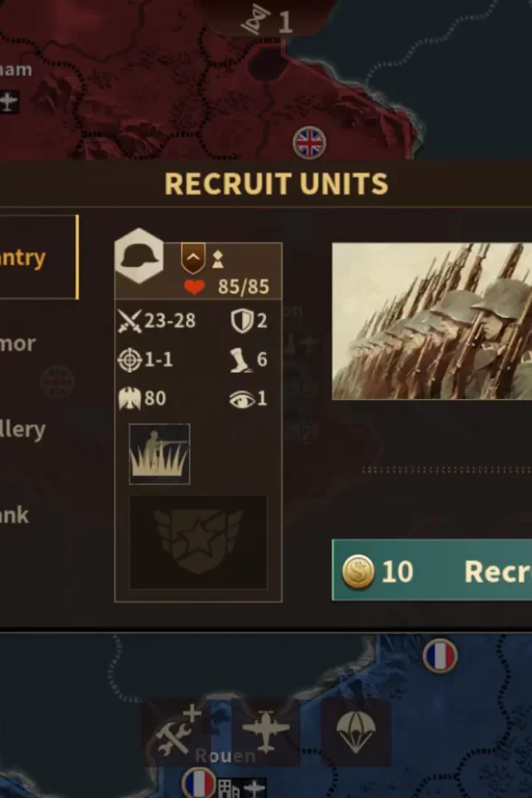Open the Artillery category tab
Viewport: 532px width, 798px height.
click(x=23, y=429)
